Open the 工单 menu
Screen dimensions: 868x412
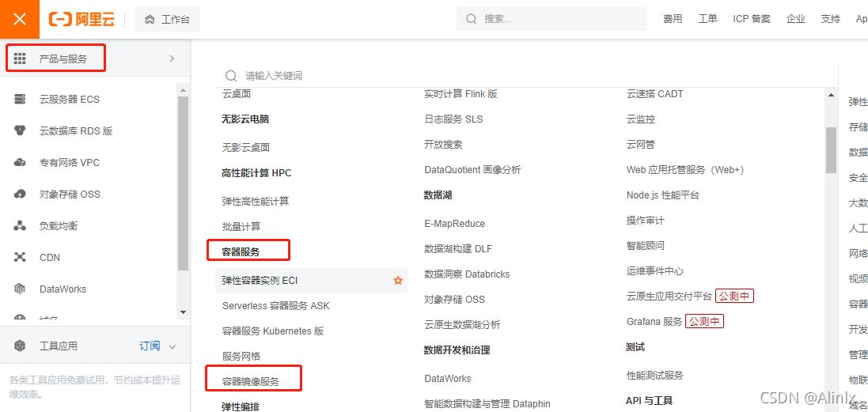tap(707, 19)
